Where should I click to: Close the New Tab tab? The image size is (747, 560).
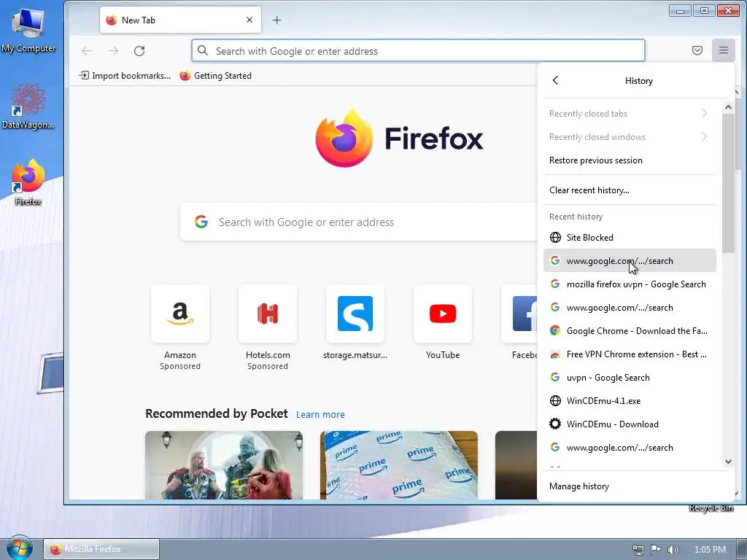(249, 20)
